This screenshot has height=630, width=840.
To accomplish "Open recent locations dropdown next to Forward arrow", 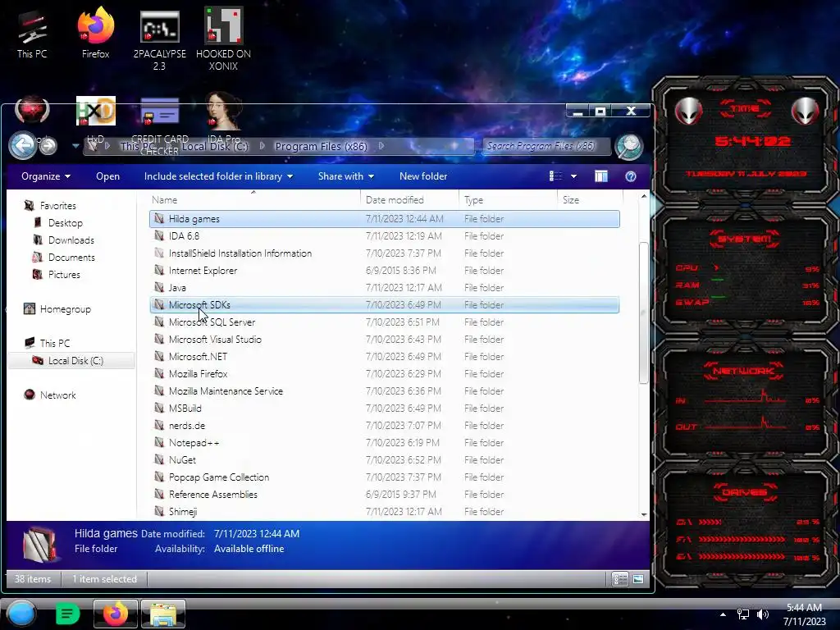I will pos(75,146).
